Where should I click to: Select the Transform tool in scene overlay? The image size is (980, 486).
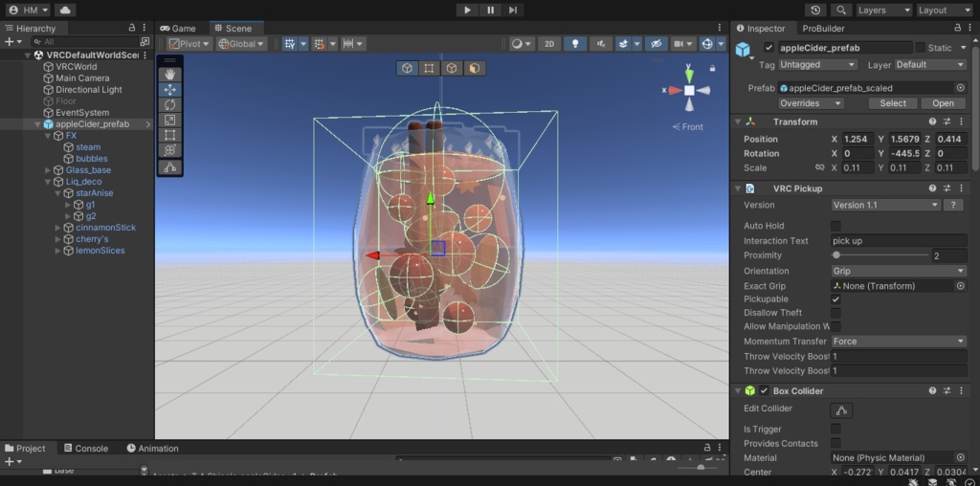tap(169, 150)
